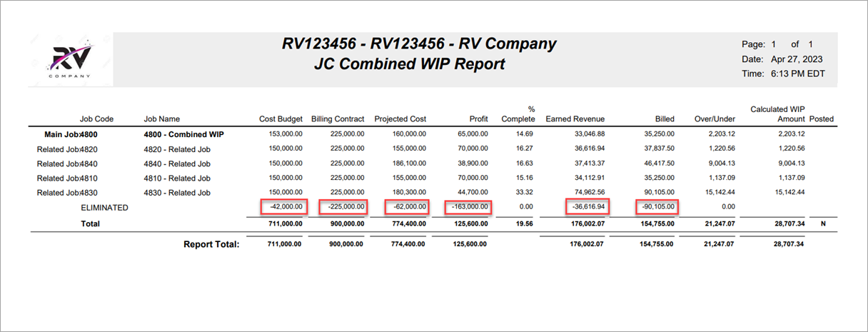Viewport: 868px width, 332px height.
Task: Click earned revenue '34,112.91' for job 4810
Action: (590, 178)
